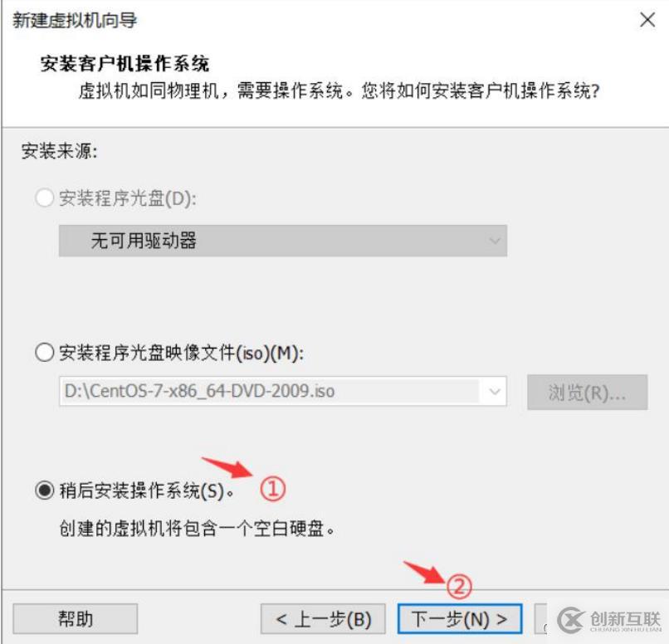Expand the ISO image path dropdown arrow
The height and width of the screenshot is (644, 669).
click(495, 391)
